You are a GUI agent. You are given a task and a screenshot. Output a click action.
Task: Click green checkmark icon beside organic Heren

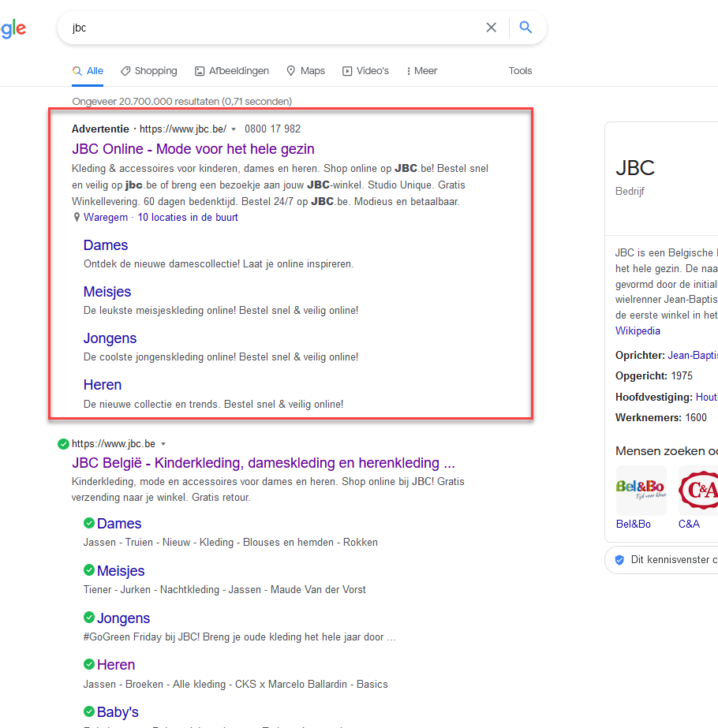89,664
